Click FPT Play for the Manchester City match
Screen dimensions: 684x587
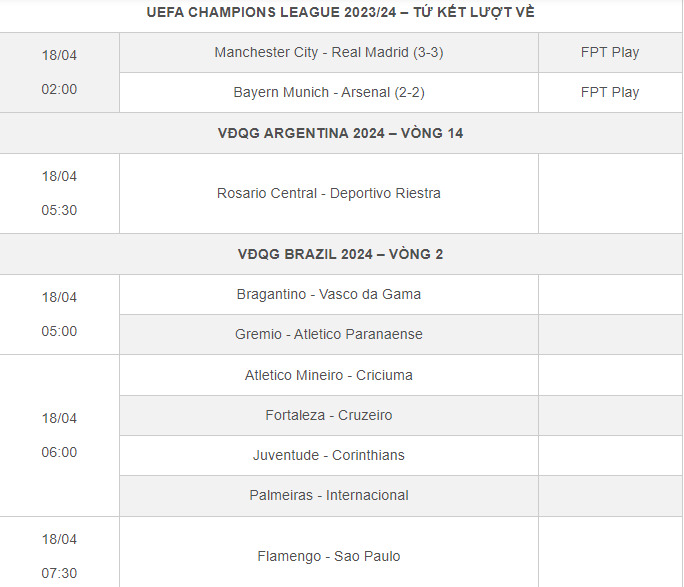pyautogui.click(x=610, y=52)
